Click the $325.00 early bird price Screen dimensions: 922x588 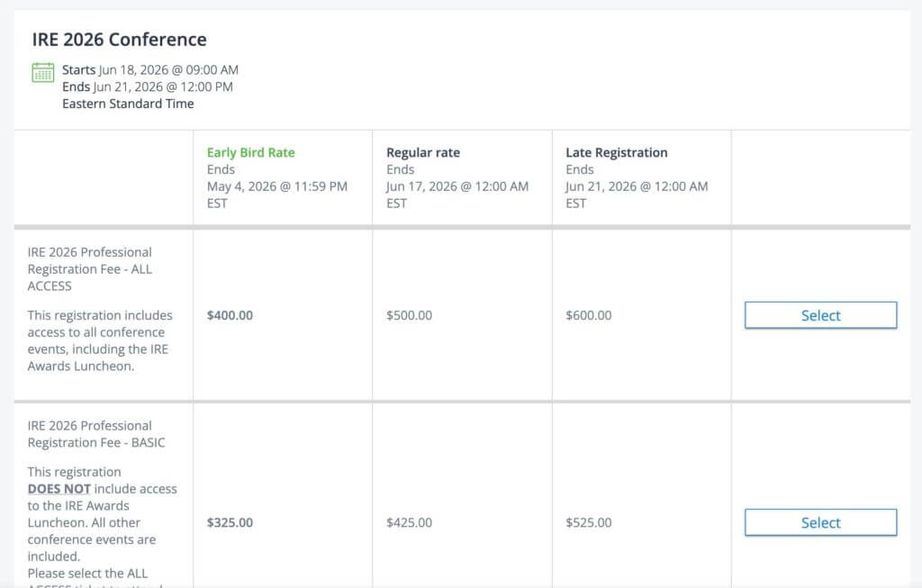pyautogui.click(x=230, y=522)
